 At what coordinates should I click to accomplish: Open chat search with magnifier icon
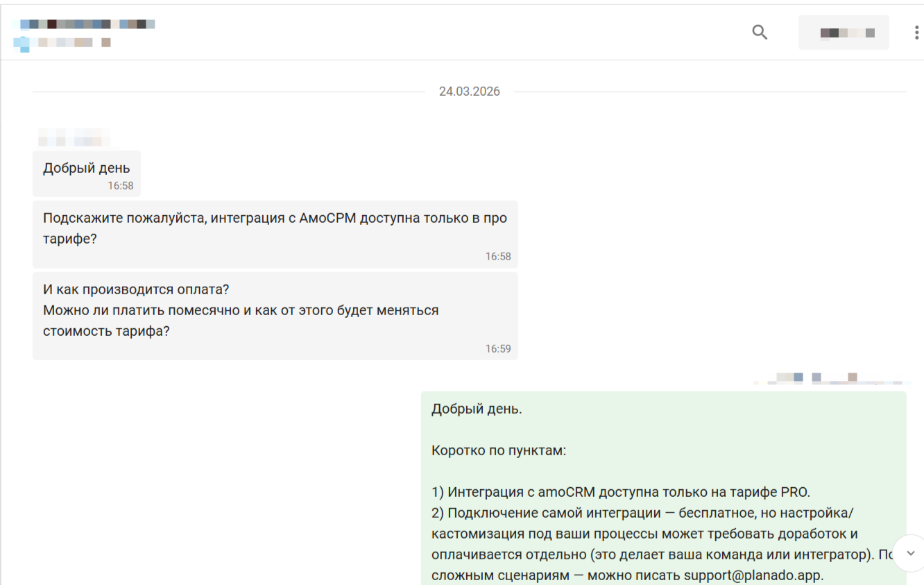pos(760,32)
